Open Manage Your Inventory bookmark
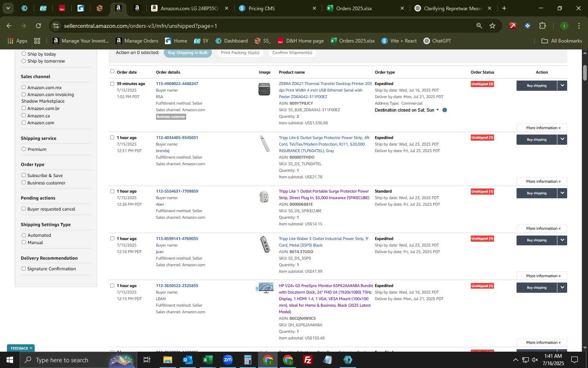Viewport: 588px width, 368px height. coord(81,41)
